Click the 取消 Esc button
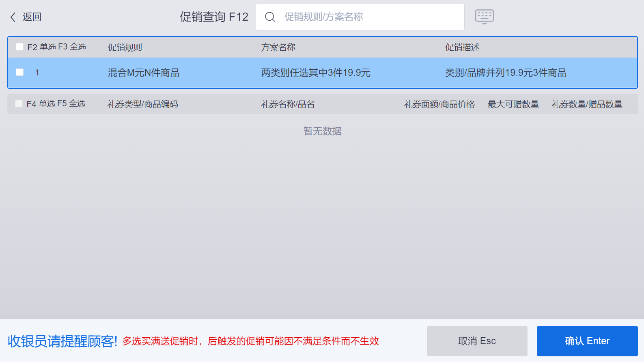 pyautogui.click(x=477, y=341)
